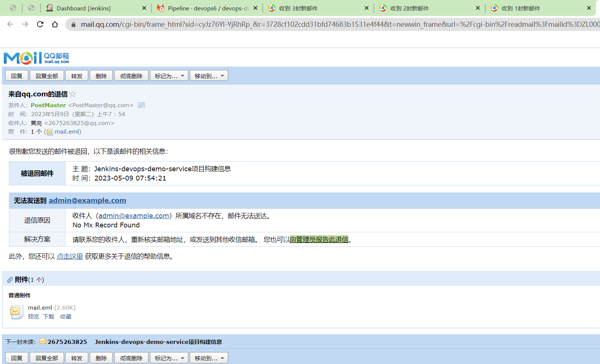Screen dimensions: 600x364
Task: Click the top 回复全部 button
Action: pyautogui.click(x=47, y=76)
